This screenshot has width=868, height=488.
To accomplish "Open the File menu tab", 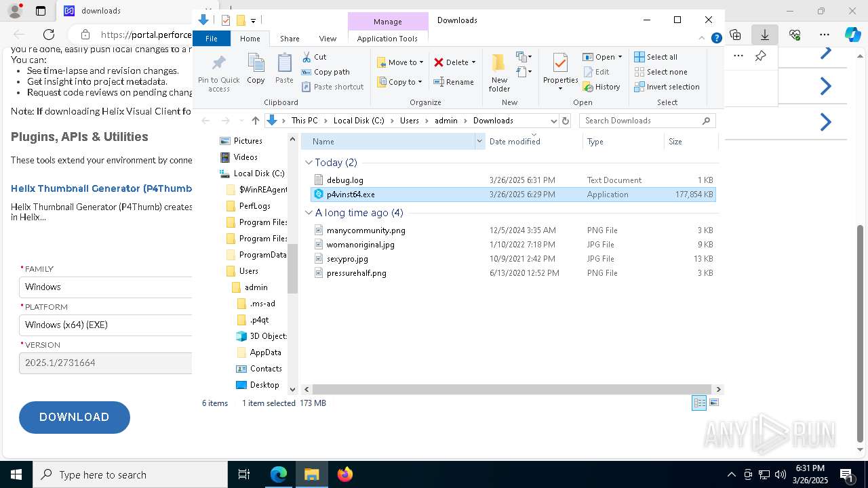I will [x=212, y=39].
